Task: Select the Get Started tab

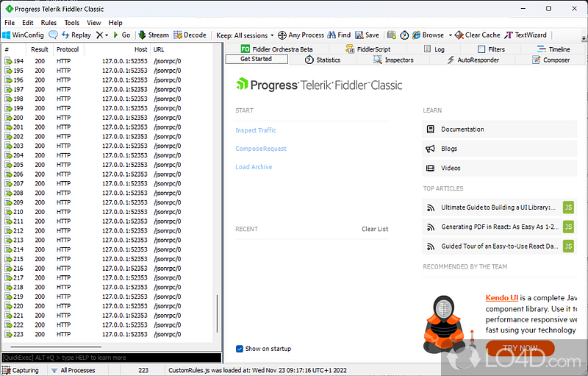Action: click(x=257, y=59)
